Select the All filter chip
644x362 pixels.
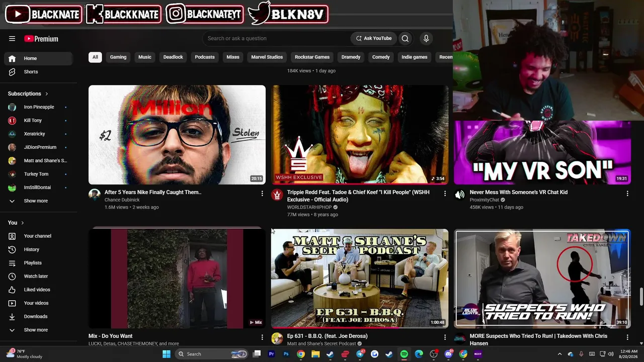[x=95, y=57]
